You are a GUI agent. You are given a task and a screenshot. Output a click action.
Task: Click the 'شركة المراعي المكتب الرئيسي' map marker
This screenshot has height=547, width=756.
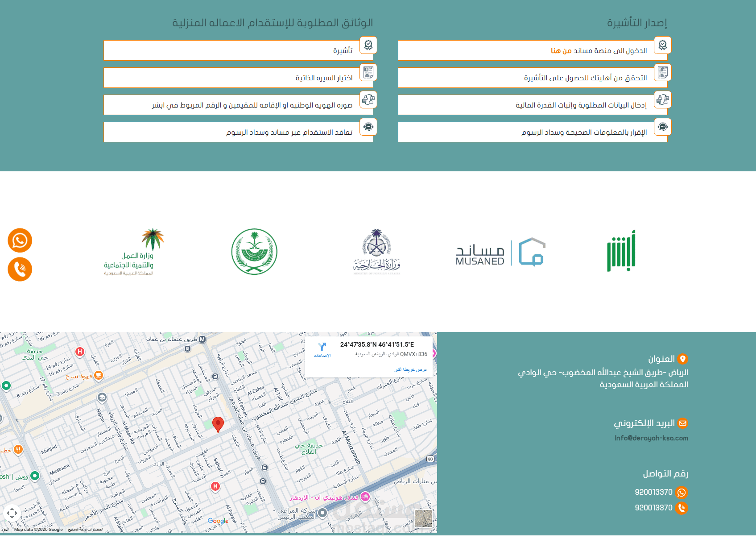322,513
